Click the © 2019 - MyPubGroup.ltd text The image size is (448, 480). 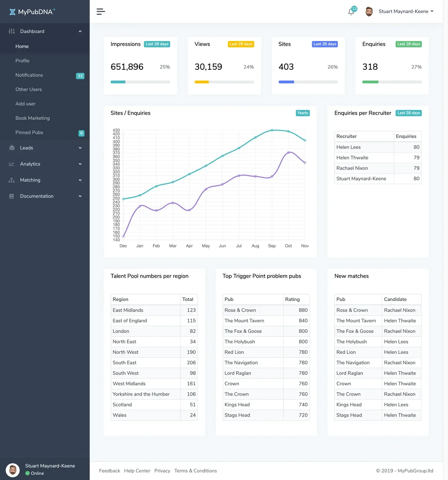pos(405,471)
